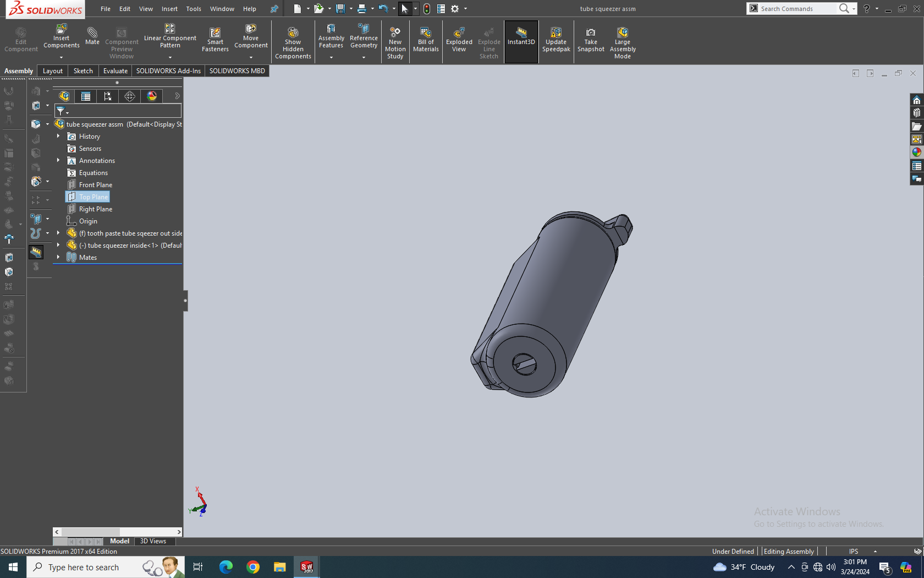Open the Tools menu
Image resolution: width=924 pixels, height=578 pixels.
194,9
